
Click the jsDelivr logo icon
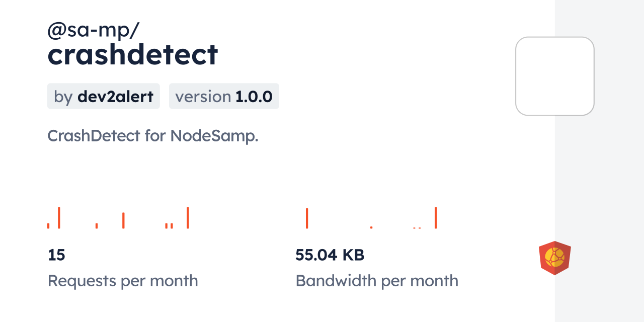coord(554,258)
